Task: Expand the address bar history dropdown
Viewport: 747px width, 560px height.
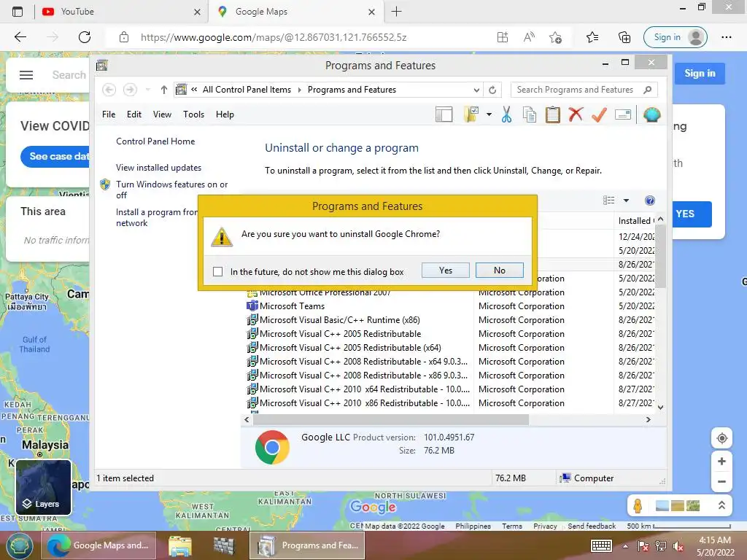Action: pos(476,90)
